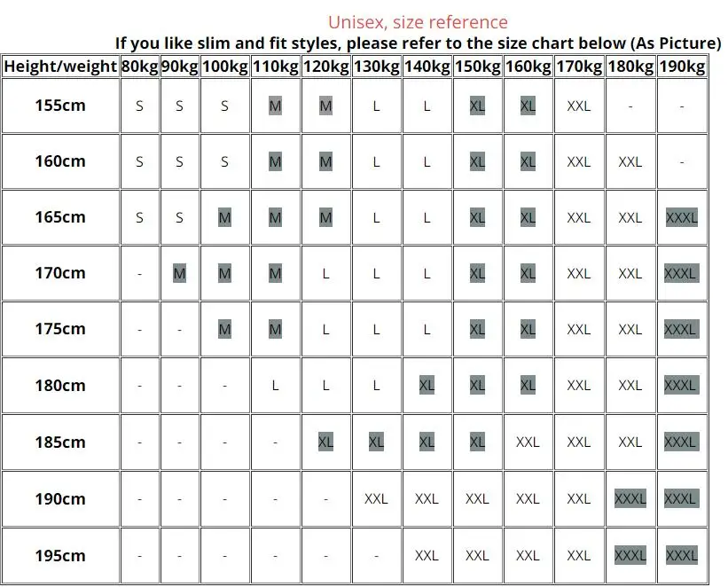
Task: Select the 80kg column header
Action: [x=140, y=67]
